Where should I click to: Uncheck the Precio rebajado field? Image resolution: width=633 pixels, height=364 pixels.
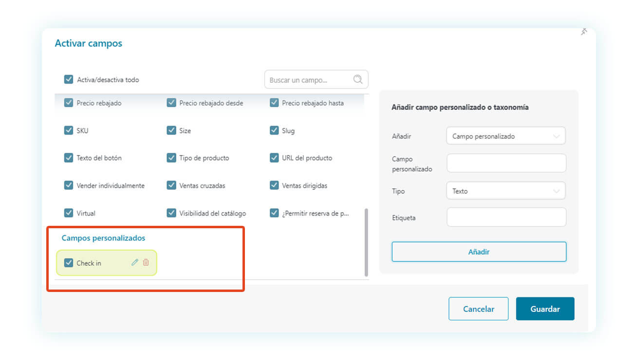point(69,103)
